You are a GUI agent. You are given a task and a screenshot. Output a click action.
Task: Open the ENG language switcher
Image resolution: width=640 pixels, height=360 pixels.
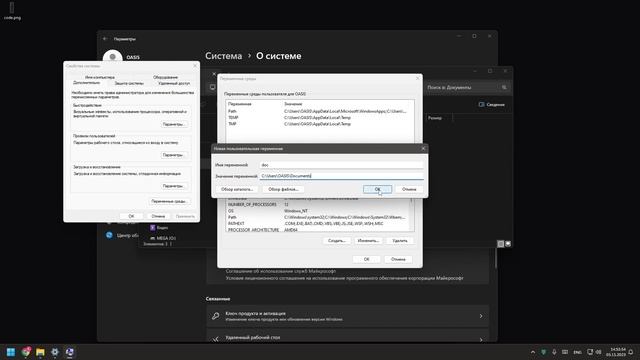(x=578, y=352)
